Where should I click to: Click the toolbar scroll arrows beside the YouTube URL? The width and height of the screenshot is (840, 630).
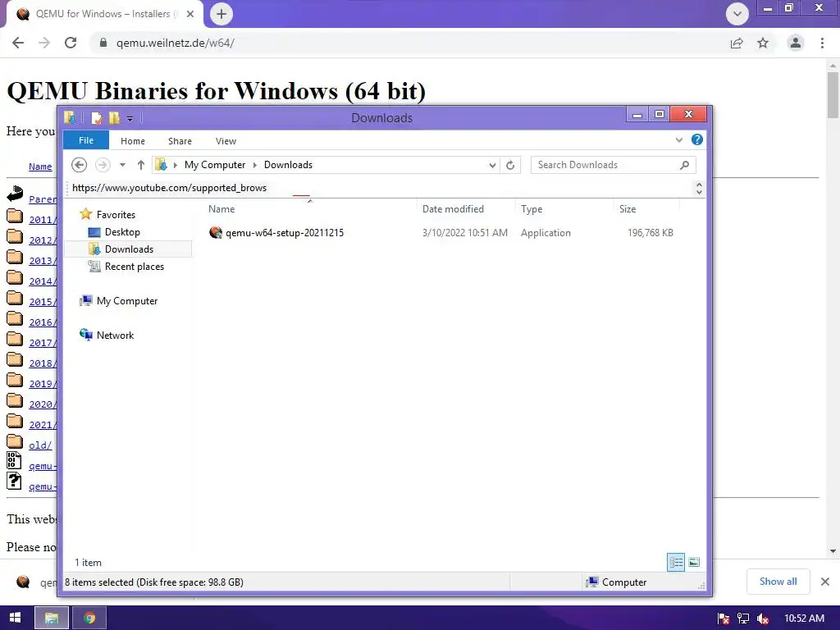[699, 188]
